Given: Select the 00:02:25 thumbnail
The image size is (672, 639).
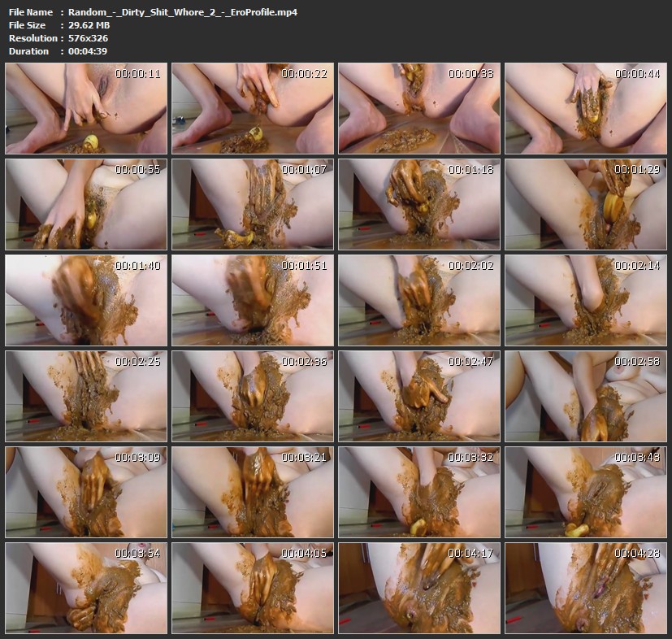Looking at the screenshot, I should pos(86,396).
